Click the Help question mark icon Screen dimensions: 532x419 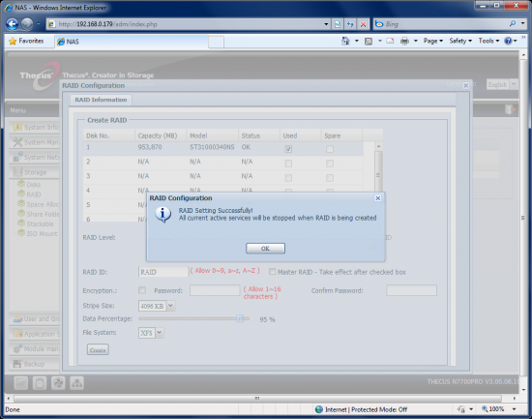coord(508,41)
